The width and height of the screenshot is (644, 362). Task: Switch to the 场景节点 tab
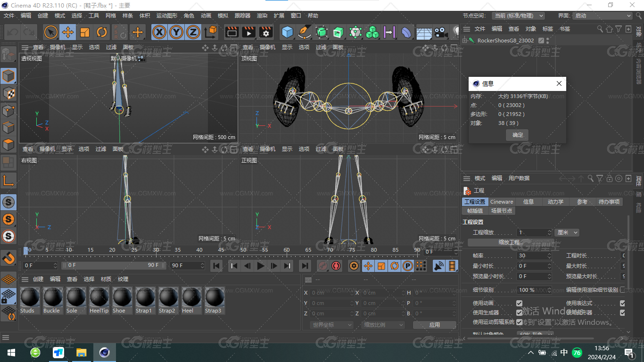click(x=501, y=211)
